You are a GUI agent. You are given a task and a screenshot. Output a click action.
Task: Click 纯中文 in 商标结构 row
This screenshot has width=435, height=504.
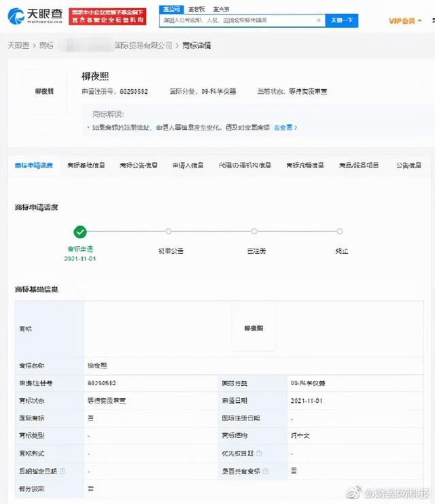pyautogui.click(x=300, y=436)
